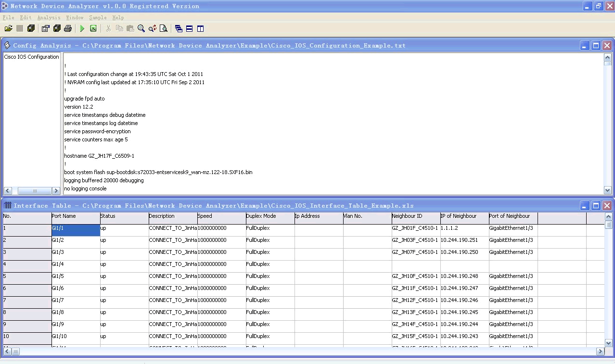The image size is (615, 364).
Task: Click the Copy toolbar icon
Action: point(119,29)
